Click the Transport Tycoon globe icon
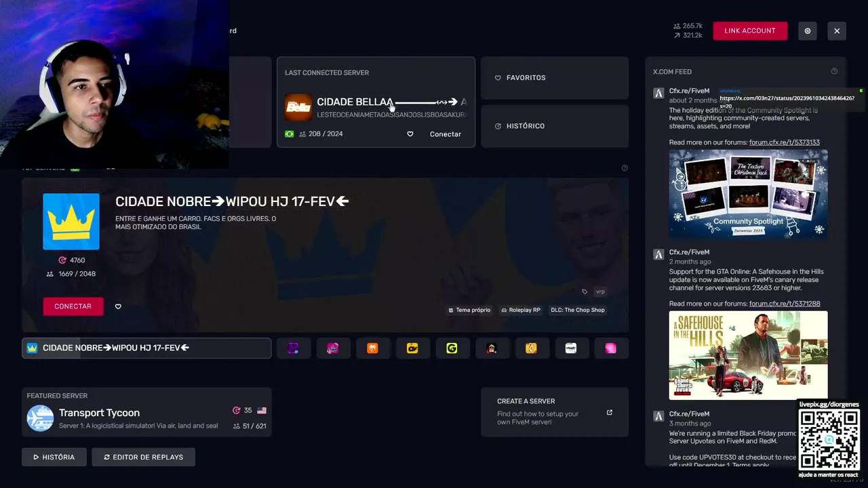This screenshot has height=488, width=868. 40,418
